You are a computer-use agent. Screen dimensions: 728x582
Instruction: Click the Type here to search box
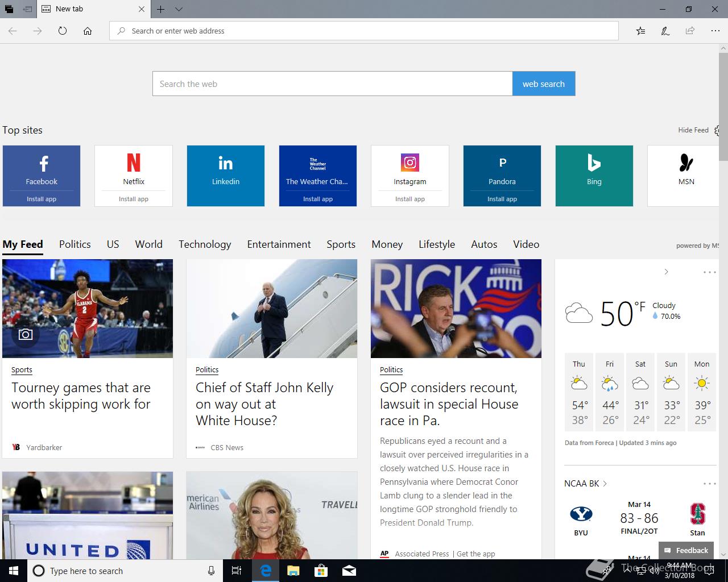click(124, 571)
